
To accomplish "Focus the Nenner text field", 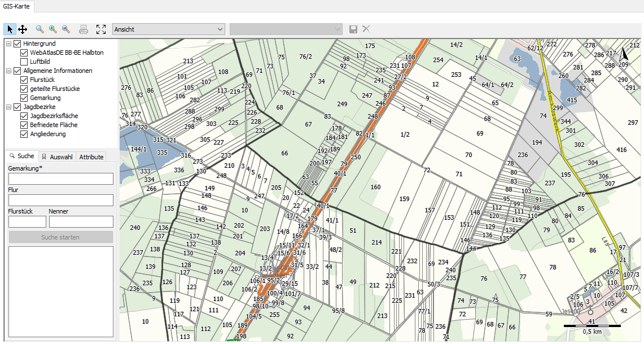I will pyautogui.click(x=81, y=221).
